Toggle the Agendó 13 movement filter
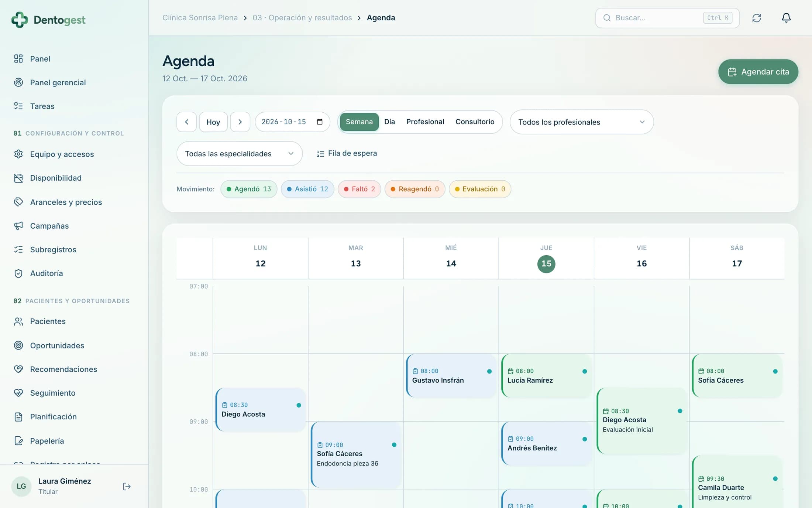The width and height of the screenshot is (812, 508). (x=249, y=189)
